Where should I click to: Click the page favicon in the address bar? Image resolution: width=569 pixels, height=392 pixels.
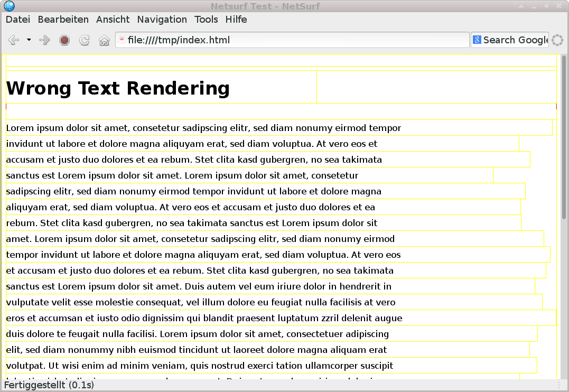click(x=122, y=40)
